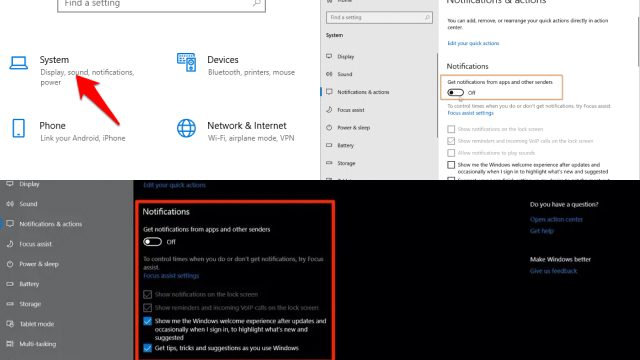This screenshot has width=640, height=360.
Task: Click the System category label in the light sidebar
Action: point(334,36)
